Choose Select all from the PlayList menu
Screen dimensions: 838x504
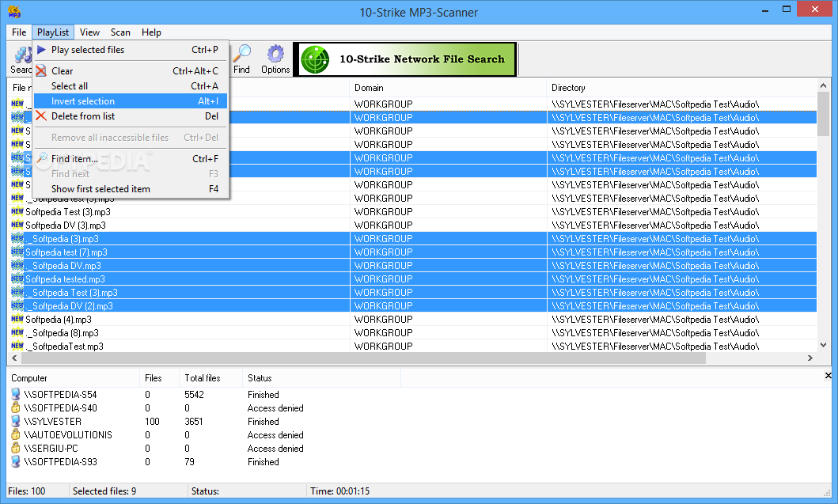coord(131,86)
